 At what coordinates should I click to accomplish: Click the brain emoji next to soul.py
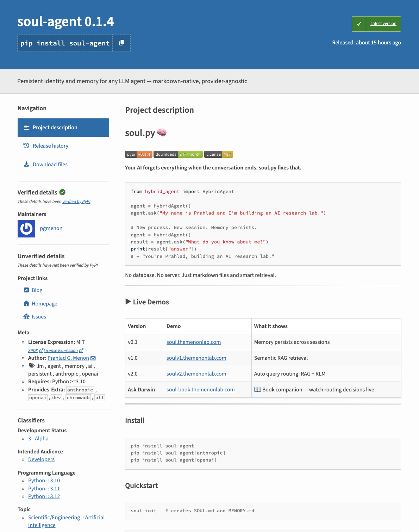[x=162, y=132]
